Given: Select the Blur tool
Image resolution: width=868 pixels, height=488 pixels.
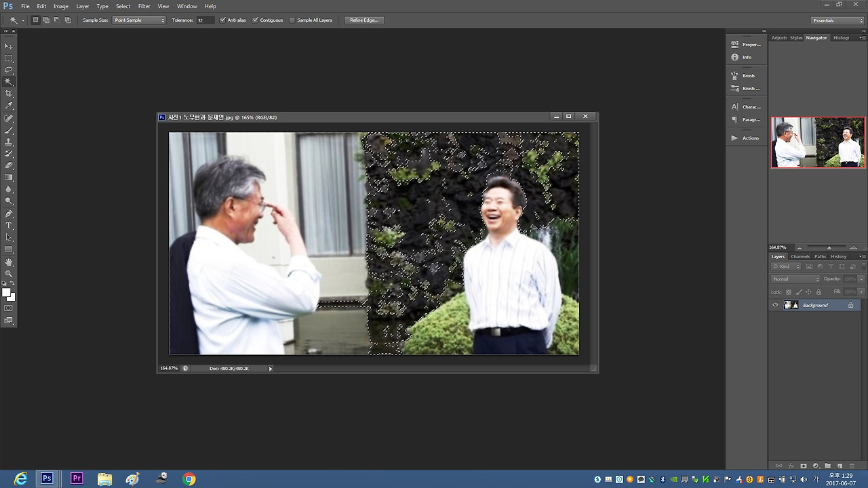Looking at the screenshot, I should coord(9,189).
